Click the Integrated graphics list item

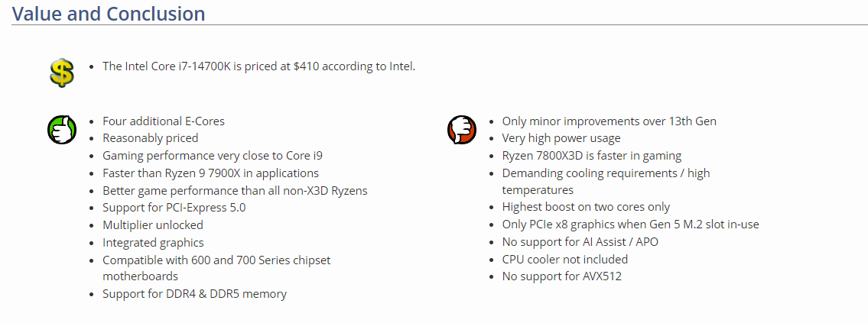coord(153,243)
